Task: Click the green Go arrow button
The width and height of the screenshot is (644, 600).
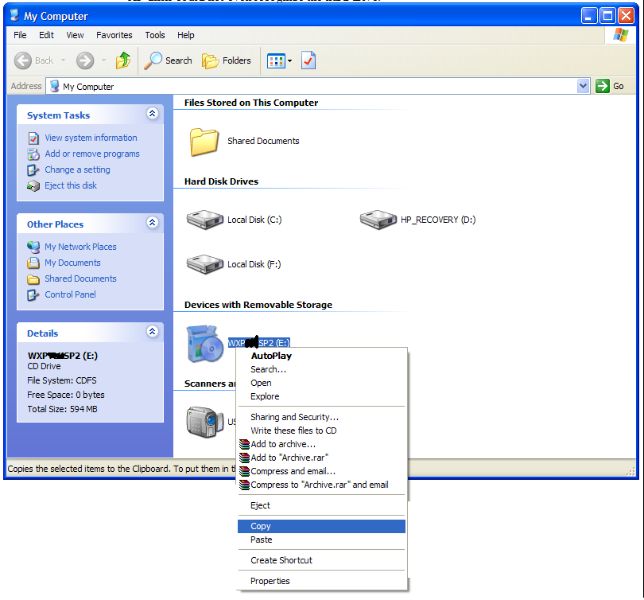Action: (x=602, y=86)
